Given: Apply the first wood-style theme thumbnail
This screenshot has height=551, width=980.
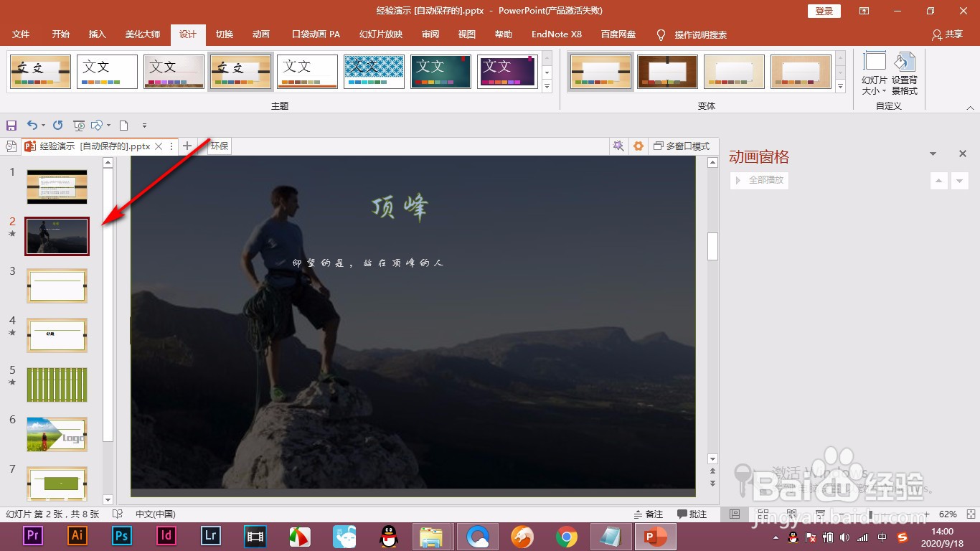Looking at the screenshot, I should [41, 72].
